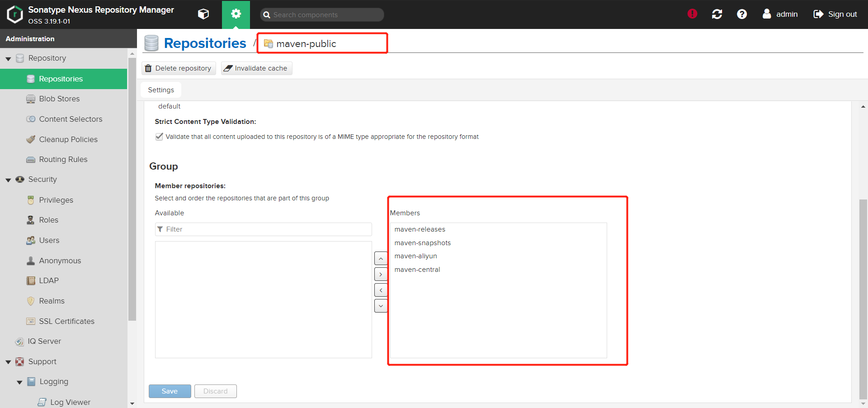
Task: Click the Roles person icon
Action: click(31, 220)
